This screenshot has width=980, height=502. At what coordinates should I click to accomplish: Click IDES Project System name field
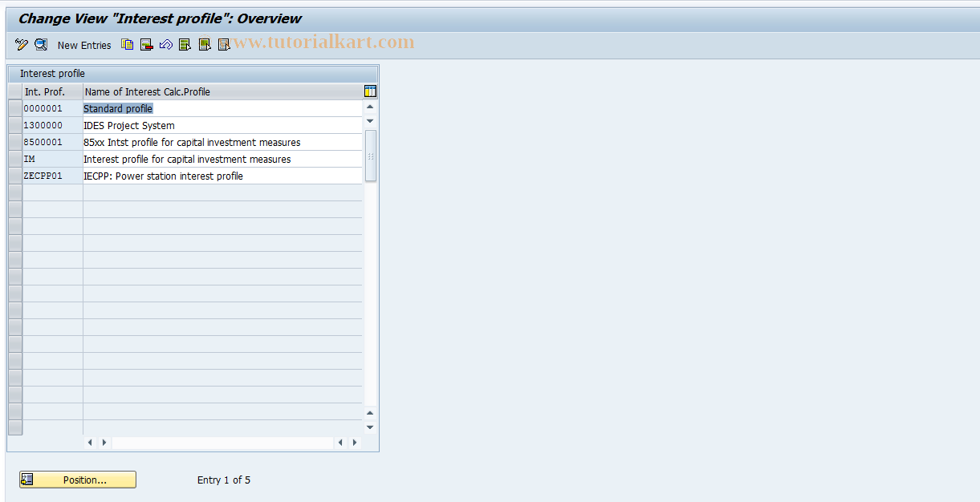pos(223,125)
